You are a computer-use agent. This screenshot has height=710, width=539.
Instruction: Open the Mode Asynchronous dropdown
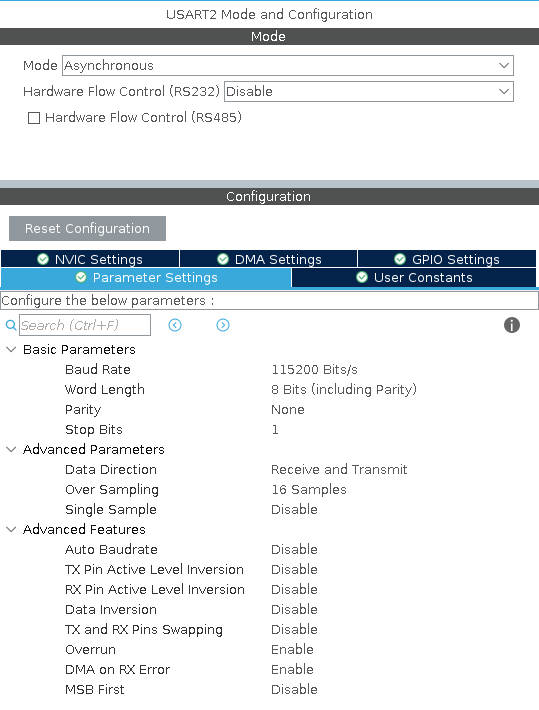288,66
